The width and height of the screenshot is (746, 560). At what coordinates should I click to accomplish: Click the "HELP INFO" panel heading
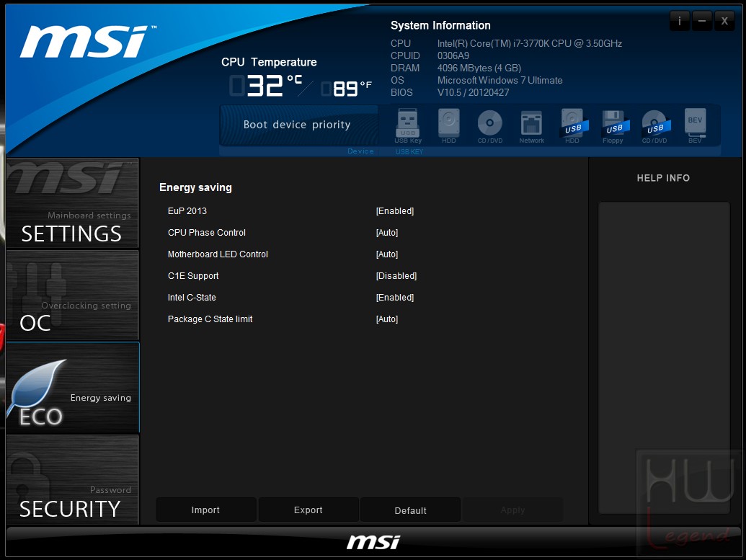(663, 178)
